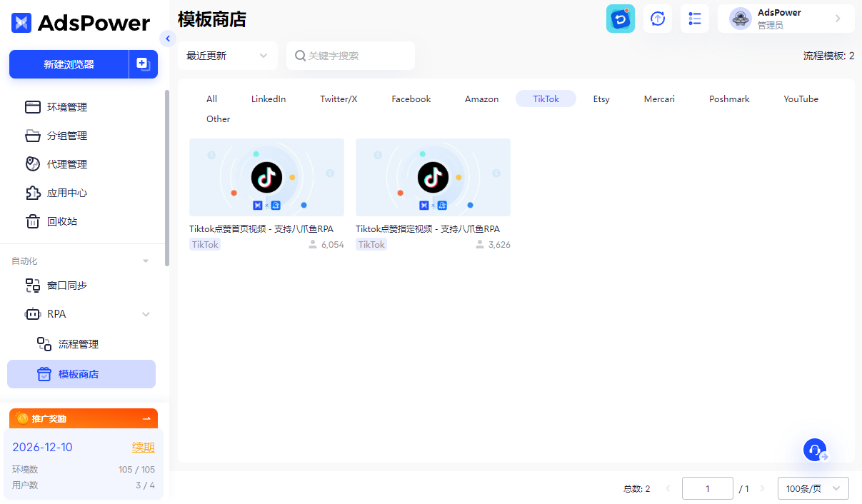This screenshot has width=862, height=504.
Task: Open the Tiktok点赞首页视频 template thumbnail
Action: point(266,177)
